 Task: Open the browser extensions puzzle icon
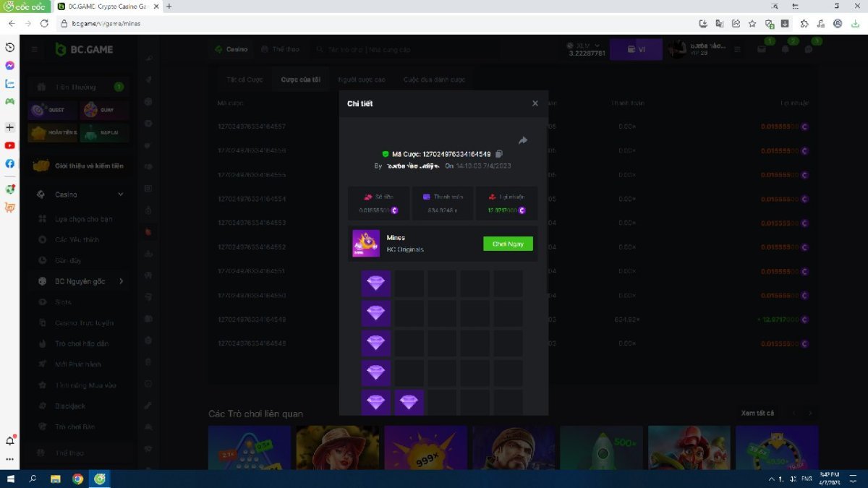click(x=804, y=23)
